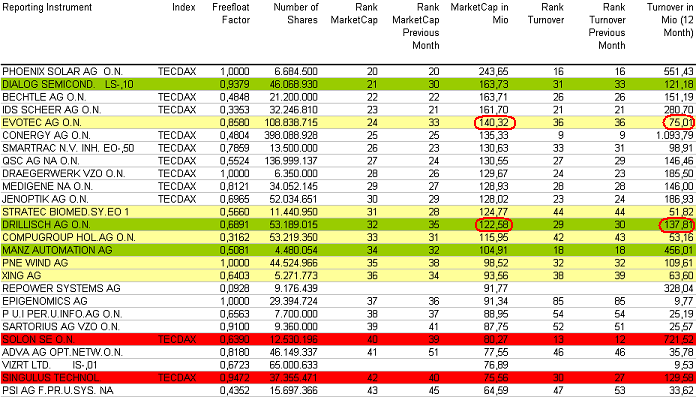696x397 pixels.
Task: Click DRILLISCH market cap value '122,58'
Action: 493,225
